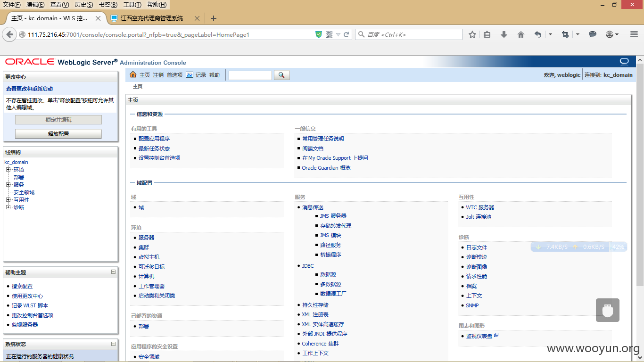Open the downloads arrow icon

point(504,34)
